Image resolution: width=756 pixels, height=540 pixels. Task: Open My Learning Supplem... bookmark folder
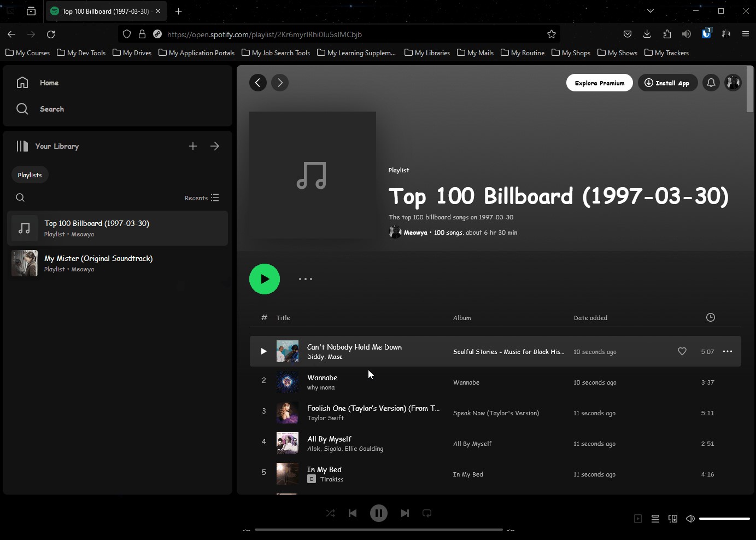(356, 53)
